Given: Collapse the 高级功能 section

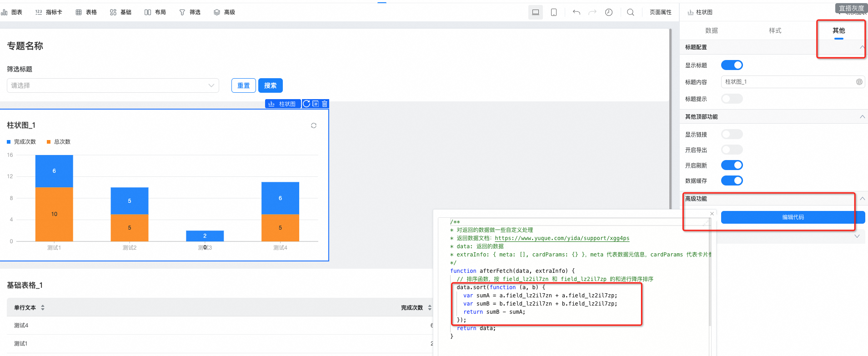Looking at the screenshot, I should tap(862, 199).
